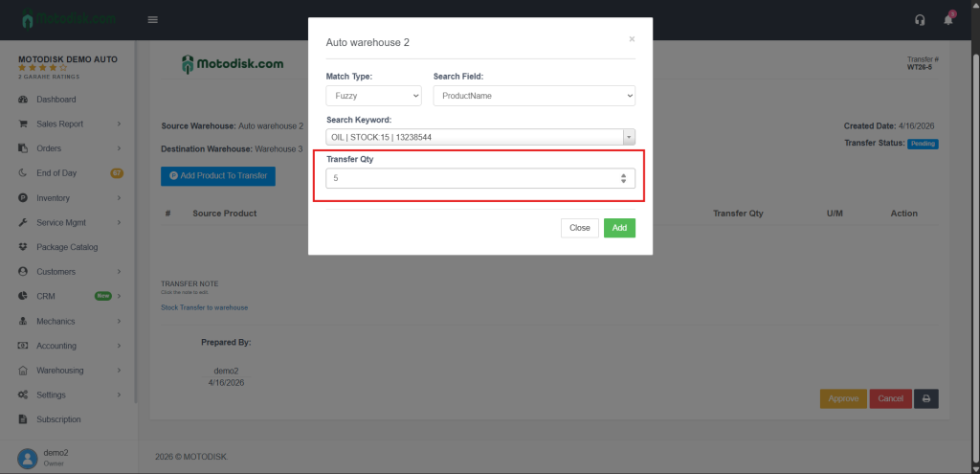Click the demo2 user avatar icon
Image resolution: width=980 pixels, height=474 pixels.
pyautogui.click(x=27, y=456)
